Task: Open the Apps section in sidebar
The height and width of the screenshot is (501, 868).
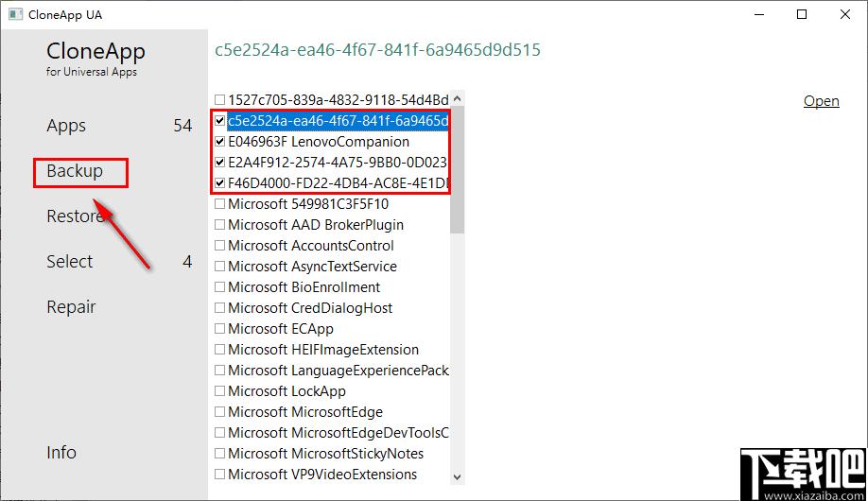Action: 66,126
